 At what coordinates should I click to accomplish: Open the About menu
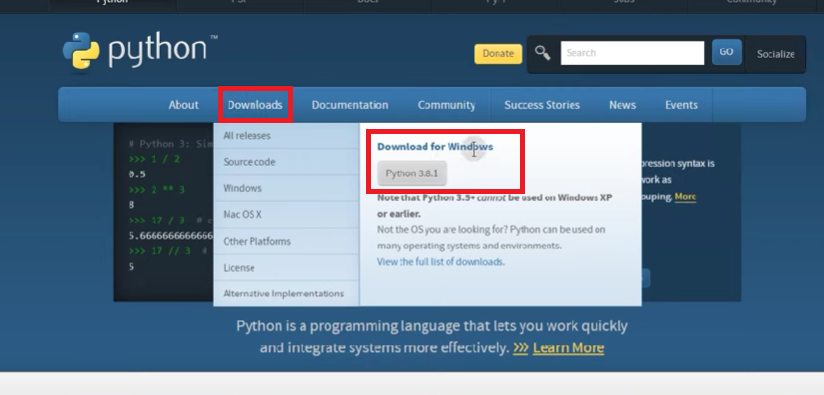[183, 105]
